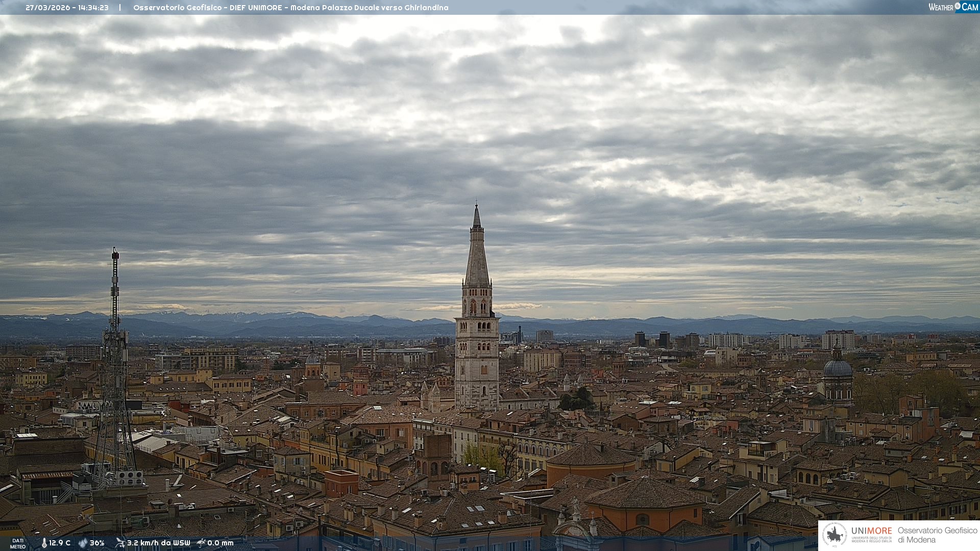The width and height of the screenshot is (980, 551).
Task: Click the wind vane anemometer icon
Action: tap(120, 543)
